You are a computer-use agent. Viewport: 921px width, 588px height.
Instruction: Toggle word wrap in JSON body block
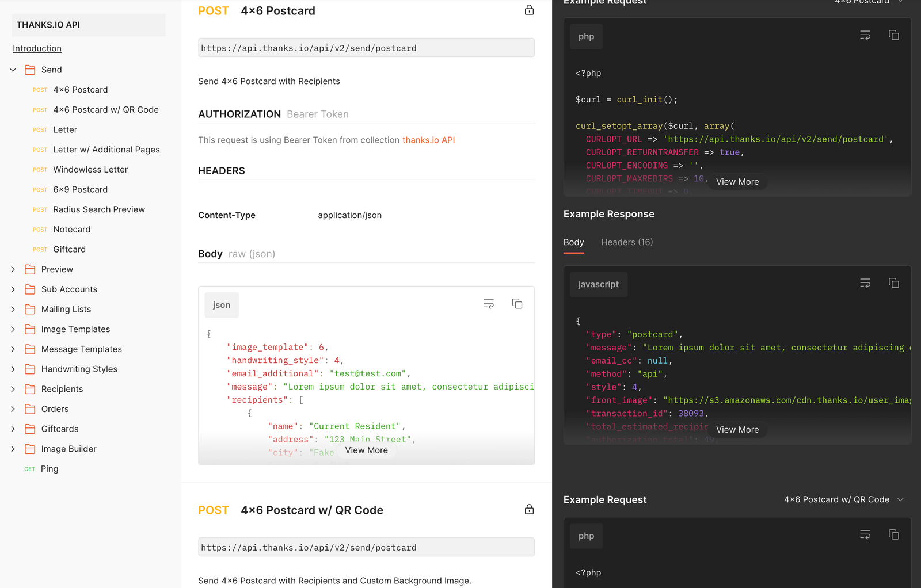(x=488, y=304)
